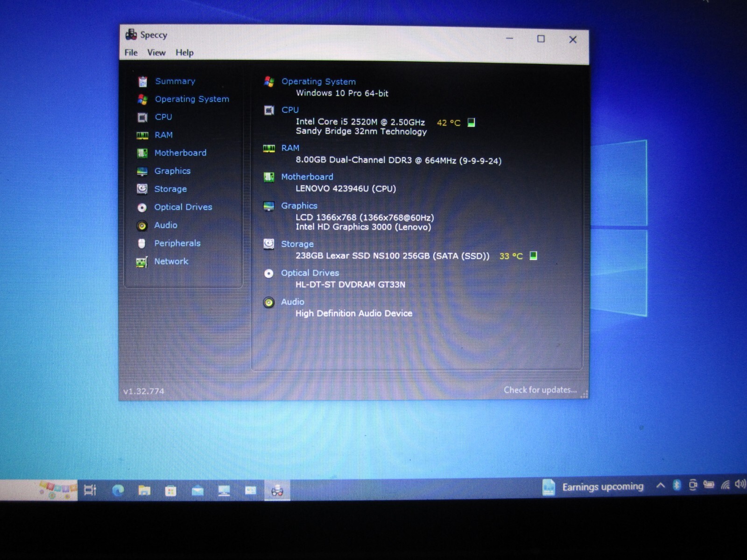Open the Operating System summary heading link
Viewport: 747px width, 560px height.
[318, 82]
